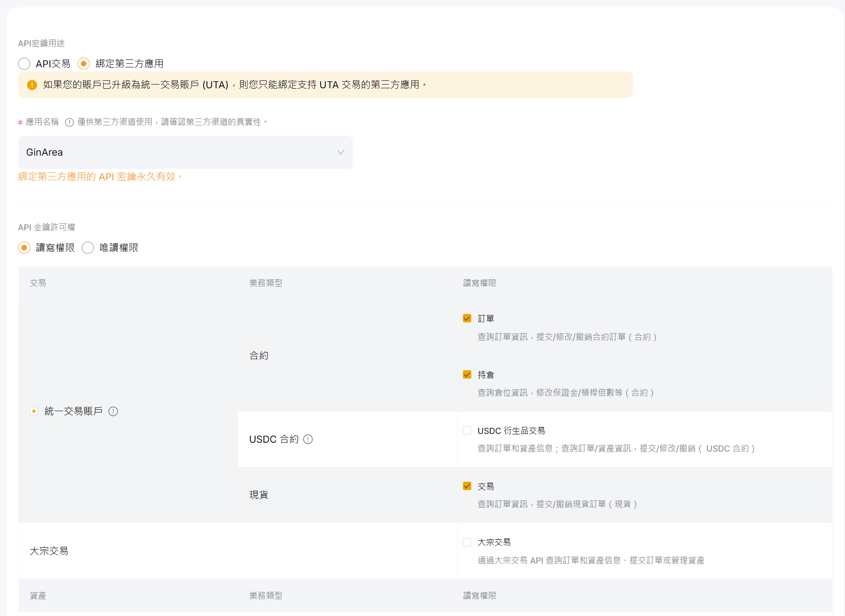Uncheck the 訂單 contract permission checkbox
This screenshot has width=845, height=616.
point(467,318)
